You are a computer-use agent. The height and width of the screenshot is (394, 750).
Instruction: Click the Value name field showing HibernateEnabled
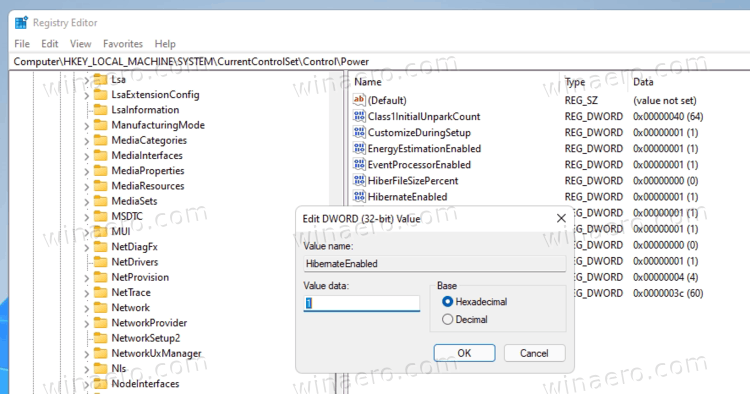click(x=435, y=263)
